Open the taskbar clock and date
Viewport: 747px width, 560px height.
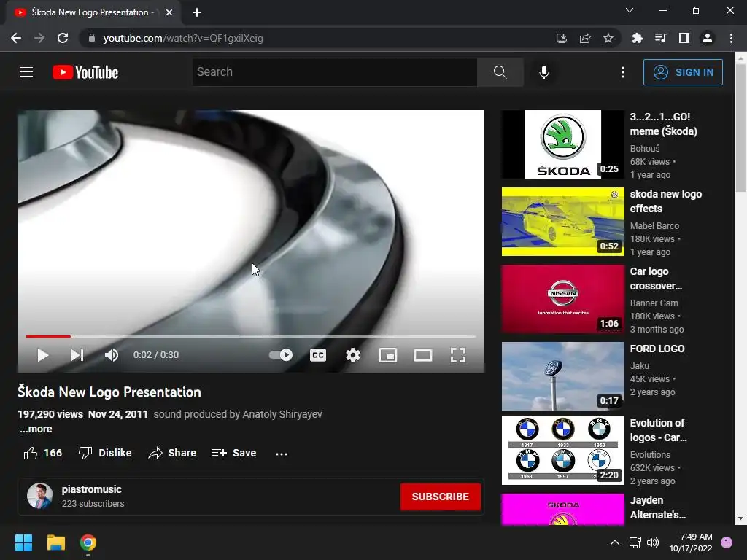point(691,542)
